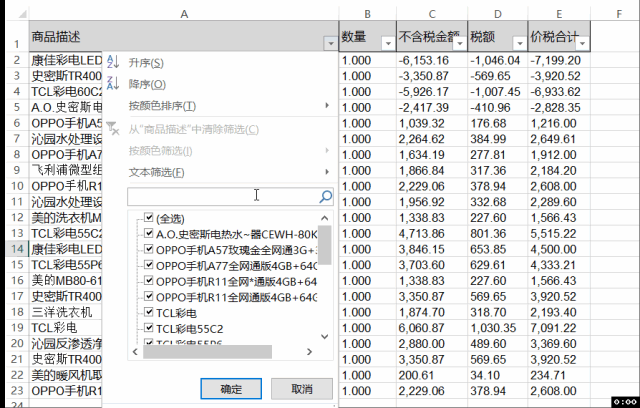640x408 pixels.
Task: Click the descending sort Z-A icon
Action: point(113,84)
